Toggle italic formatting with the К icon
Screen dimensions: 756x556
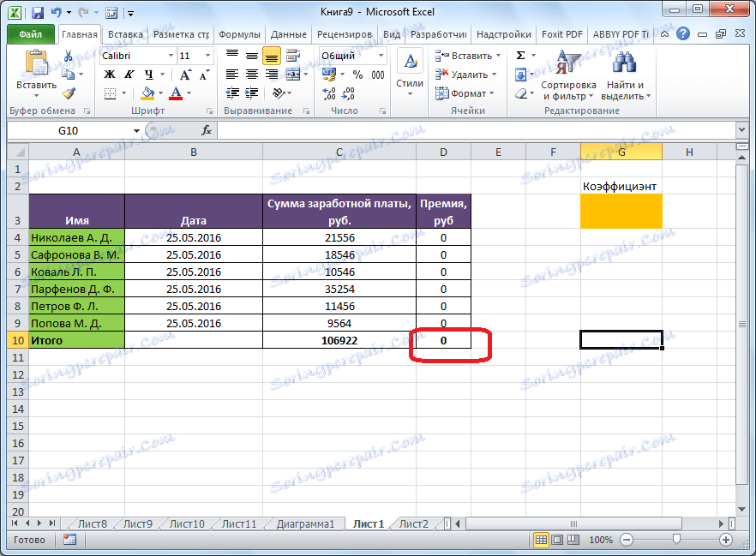click(128, 75)
